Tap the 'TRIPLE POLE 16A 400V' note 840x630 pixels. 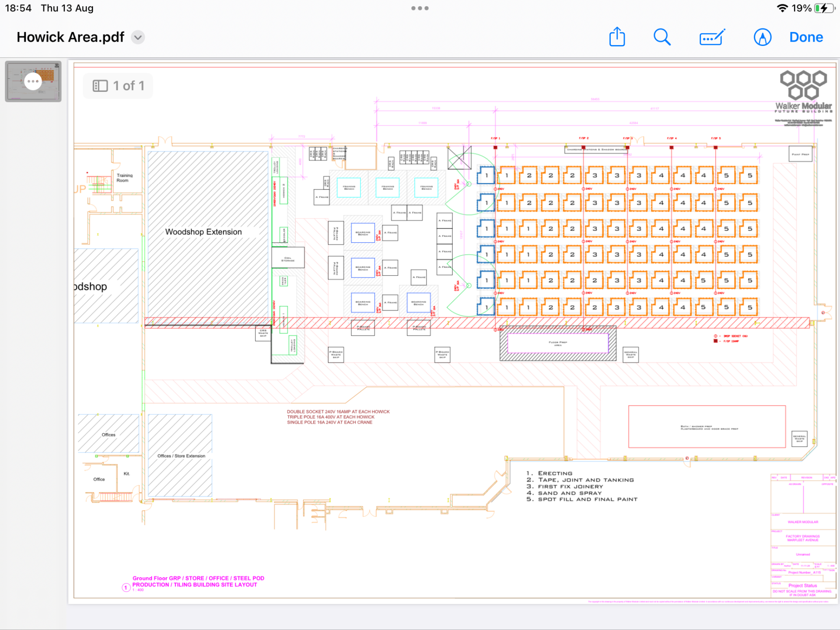point(331,417)
